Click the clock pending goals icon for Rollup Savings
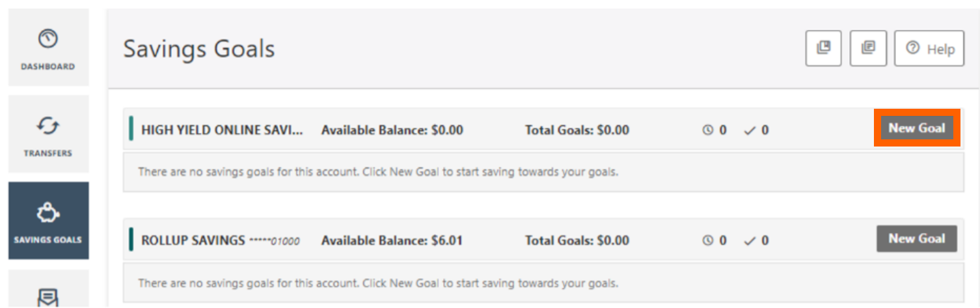Viewport: 980px width, 308px height. coord(708,241)
